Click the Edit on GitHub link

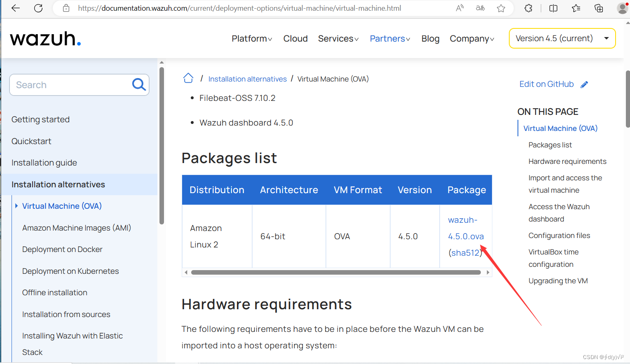[x=546, y=84]
